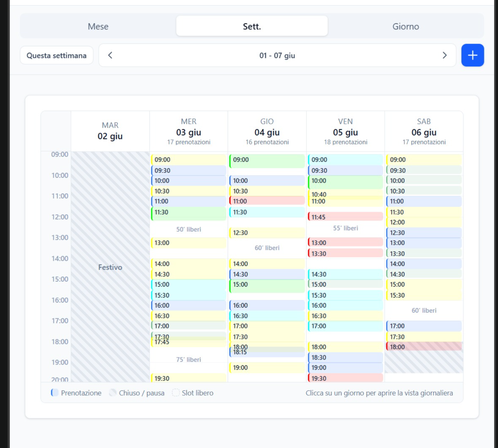
Task: Open the 18:15 booking on Thursday
Action: click(x=267, y=352)
